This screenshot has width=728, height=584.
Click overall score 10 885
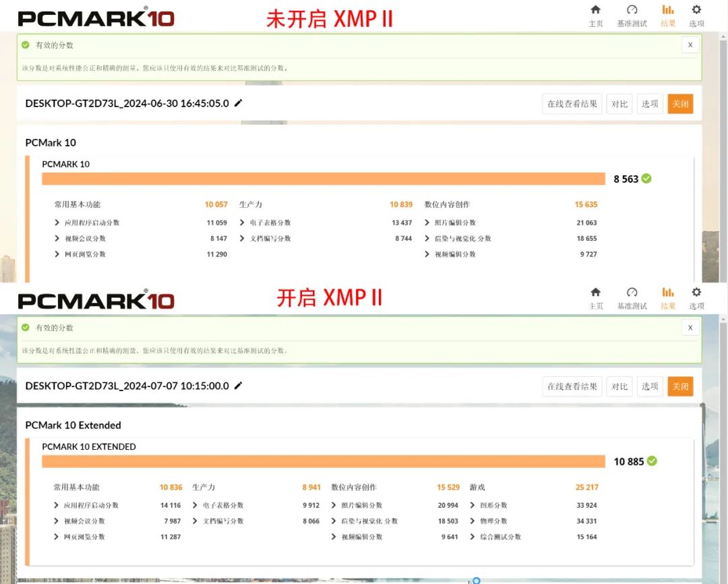click(629, 461)
